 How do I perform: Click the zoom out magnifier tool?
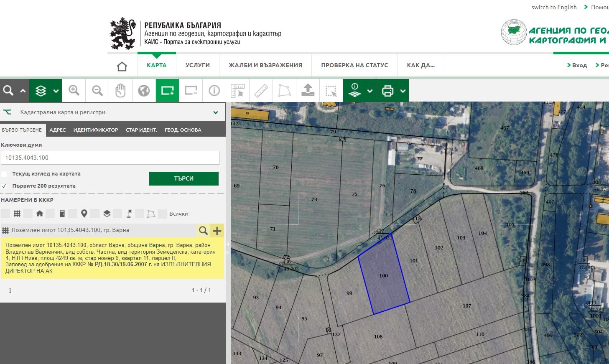[97, 90]
